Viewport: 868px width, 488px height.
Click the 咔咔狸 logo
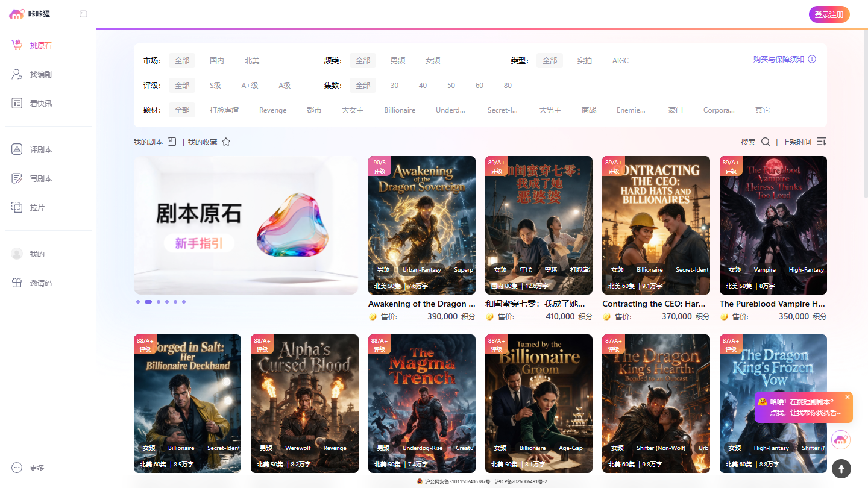(x=30, y=14)
